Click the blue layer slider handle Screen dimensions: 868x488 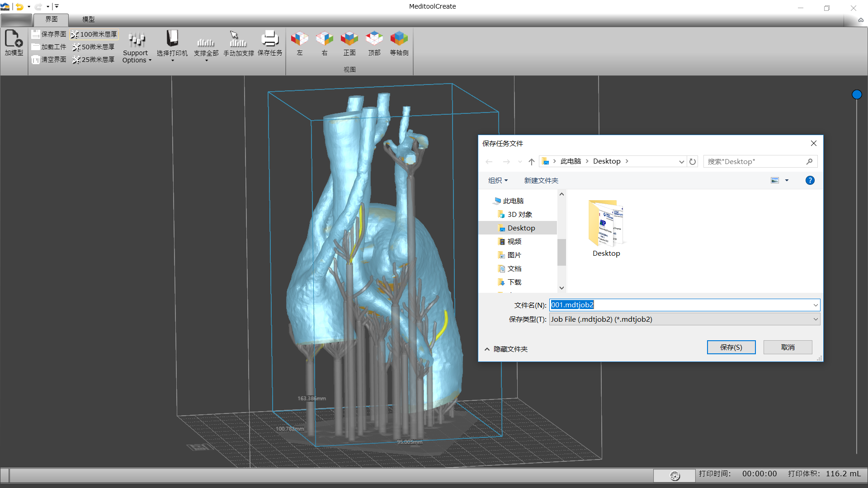[856, 94]
